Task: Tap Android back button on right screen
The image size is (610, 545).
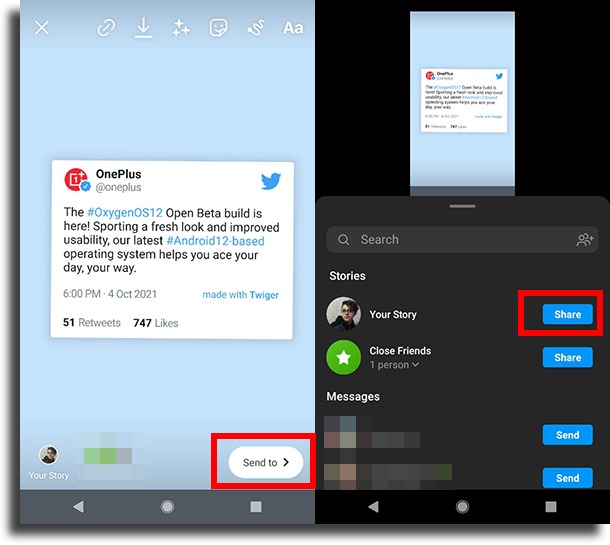Action: (x=373, y=506)
